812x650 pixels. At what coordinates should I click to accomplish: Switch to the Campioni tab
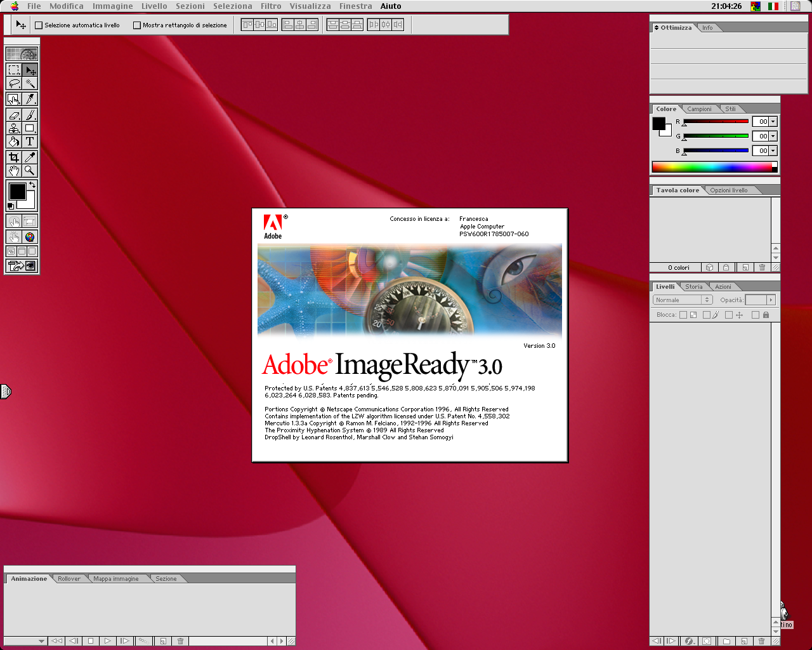coord(699,109)
